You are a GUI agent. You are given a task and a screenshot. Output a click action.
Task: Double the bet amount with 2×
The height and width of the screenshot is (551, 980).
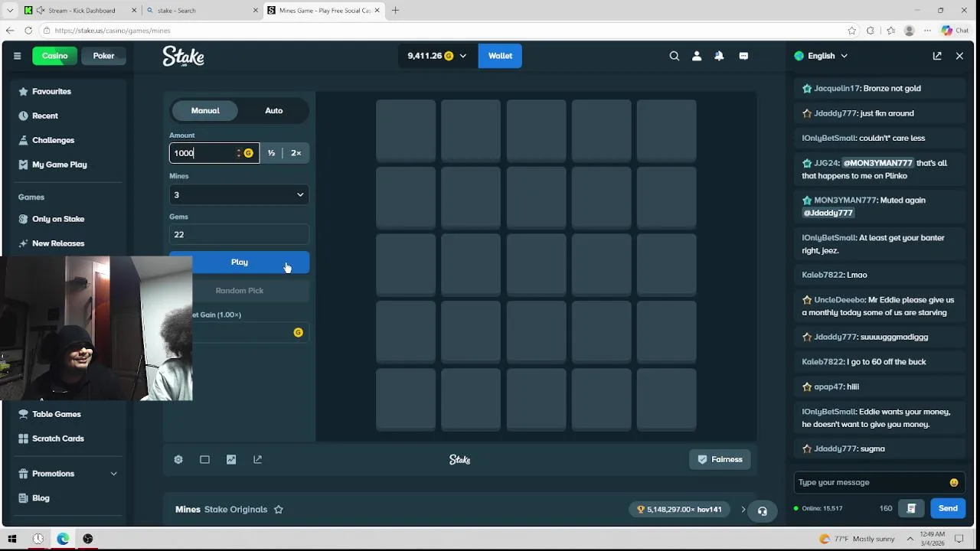coord(296,153)
